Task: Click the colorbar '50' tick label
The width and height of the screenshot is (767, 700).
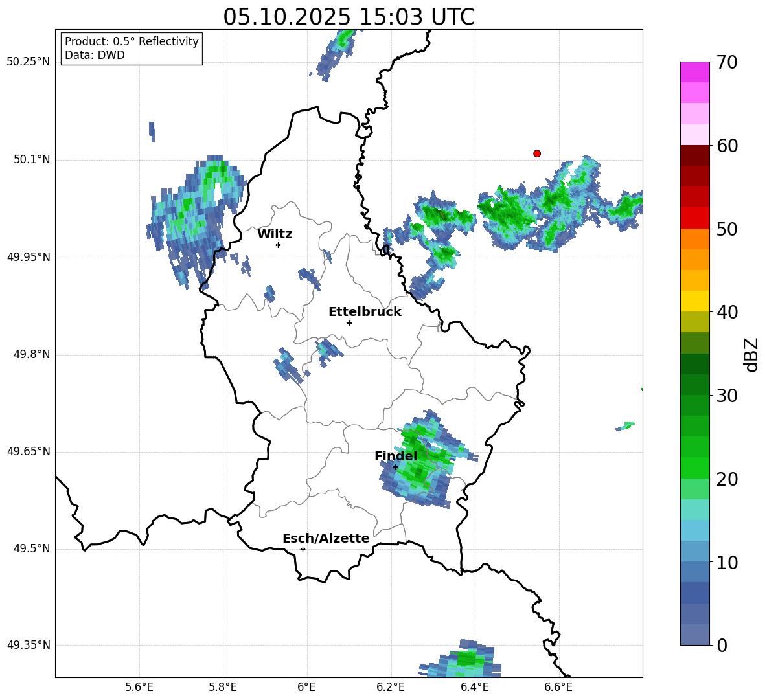Action: tap(727, 229)
